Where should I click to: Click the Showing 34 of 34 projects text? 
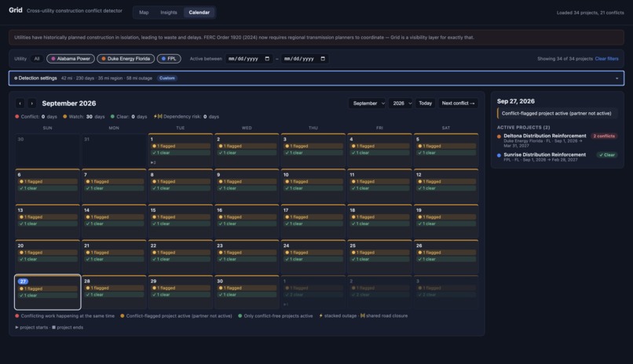tap(565, 59)
